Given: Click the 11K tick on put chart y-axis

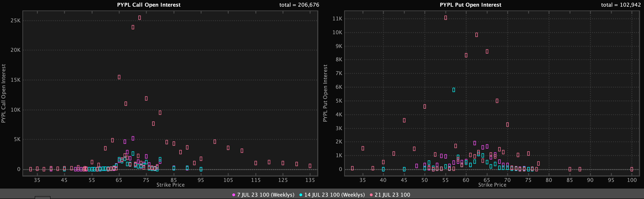Looking at the screenshot, I should click(337, 19).
